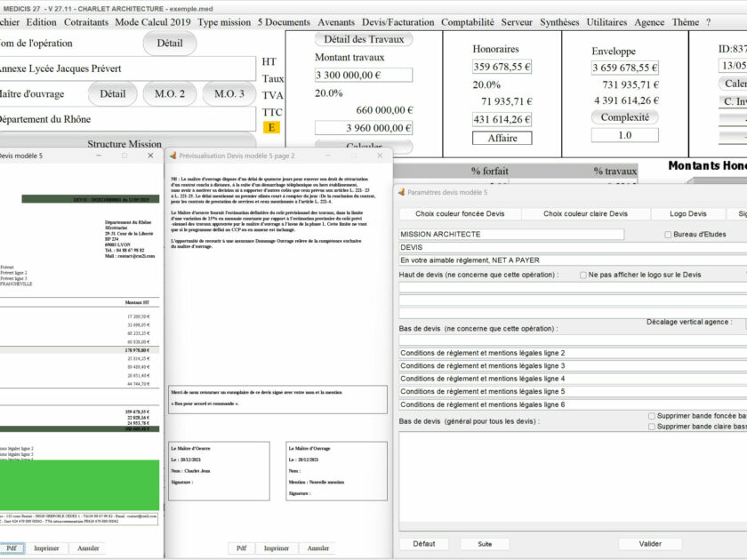Click Valider in Paramètres devis window
The height and width of the screenshot is (560, 747).
pyautogui.click(x=650, y=544)
